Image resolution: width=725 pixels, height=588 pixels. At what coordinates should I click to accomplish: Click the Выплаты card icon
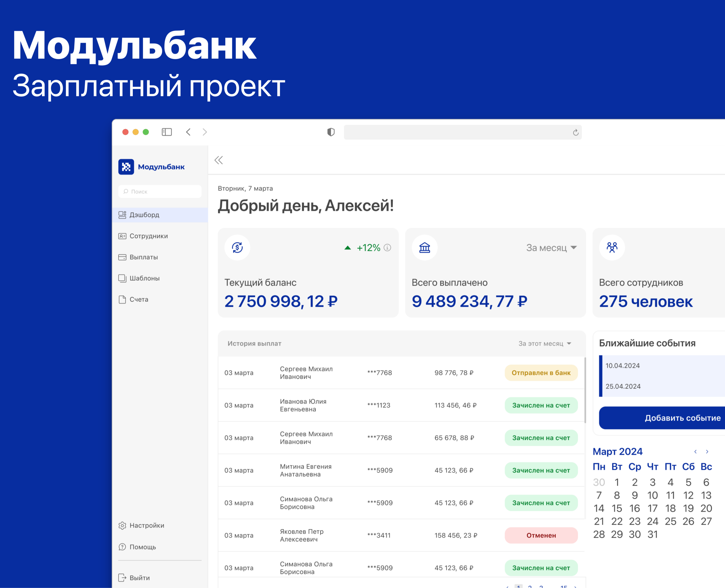coord(122,257)
